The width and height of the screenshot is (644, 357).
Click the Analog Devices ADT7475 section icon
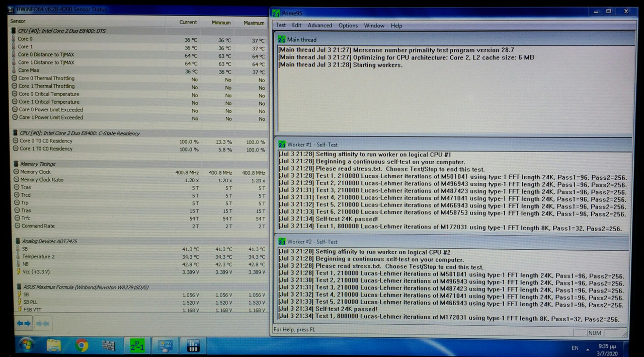[18, 241]
